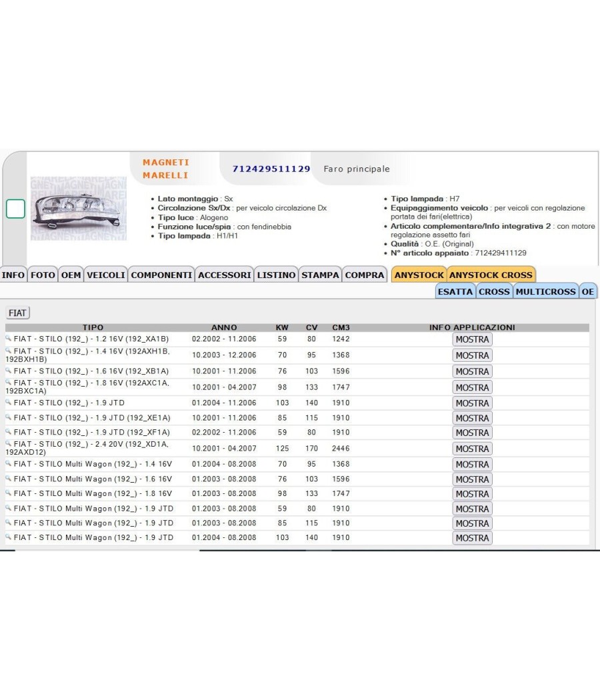Click MOSTRA for Stilo 1.2 16V
Screen dimensions: 600x700
click(x=472, y=339)
